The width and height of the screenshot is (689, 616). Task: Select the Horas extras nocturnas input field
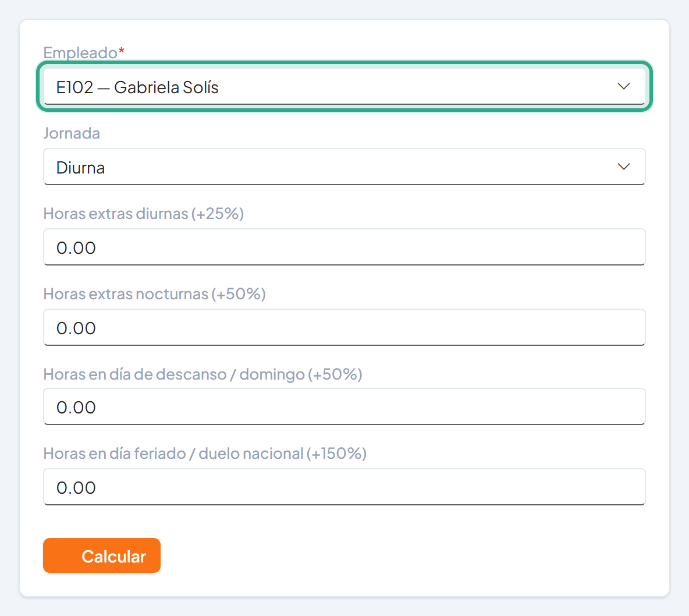(344, 328)
